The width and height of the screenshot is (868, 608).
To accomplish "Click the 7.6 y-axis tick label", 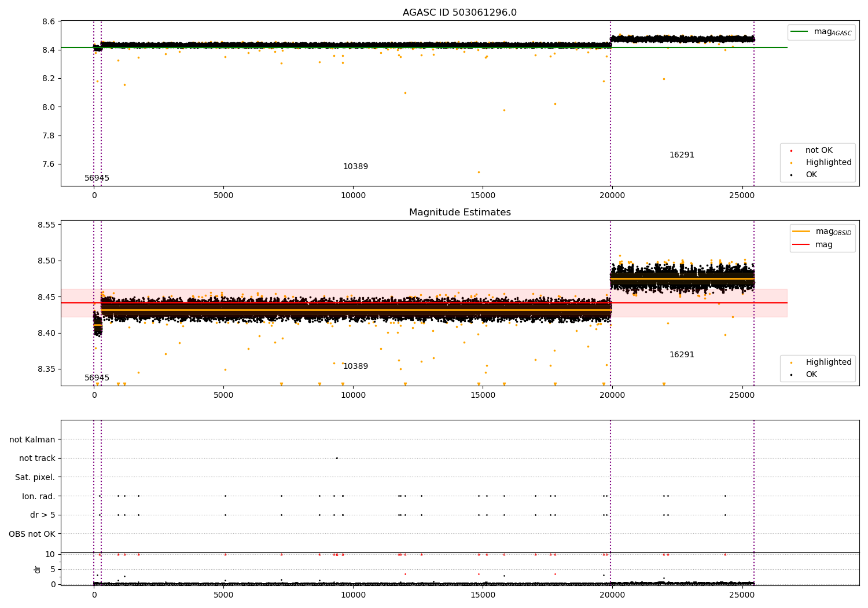I will click(x=49, y=164).
